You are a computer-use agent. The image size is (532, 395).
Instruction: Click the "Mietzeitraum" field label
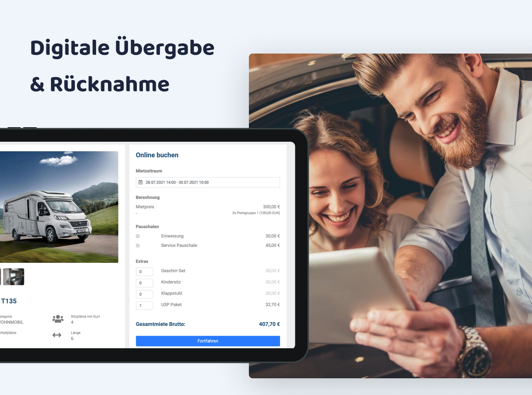pyautogui.click(x=149, y=171)
